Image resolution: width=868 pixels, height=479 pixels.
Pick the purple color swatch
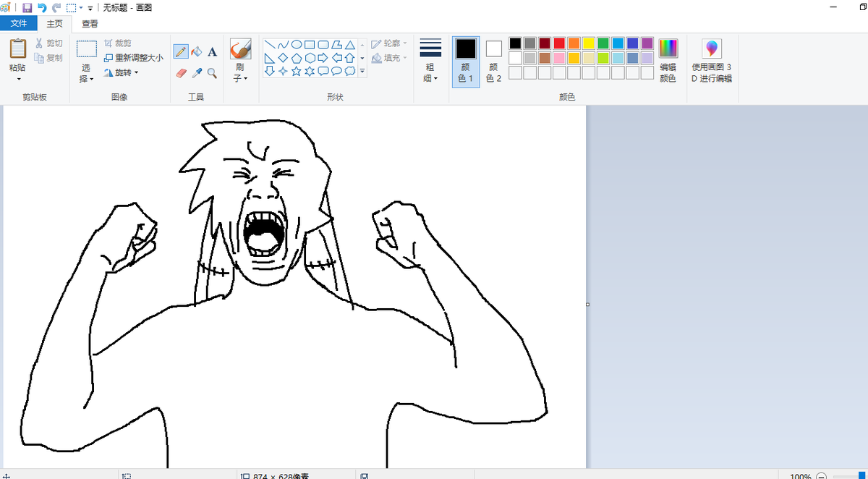[647, 43]
